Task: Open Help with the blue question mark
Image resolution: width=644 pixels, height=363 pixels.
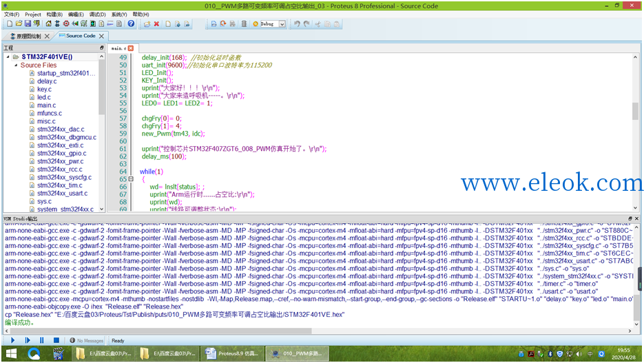Action: click(131, 24)
